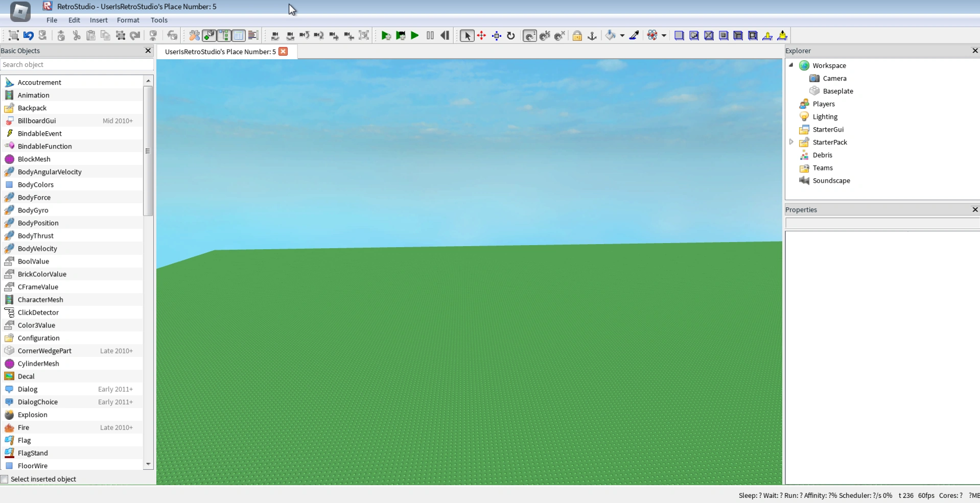This screenshot has height=503, width=980.
Task: Select the red Move tool
Action: pos(481,35)
